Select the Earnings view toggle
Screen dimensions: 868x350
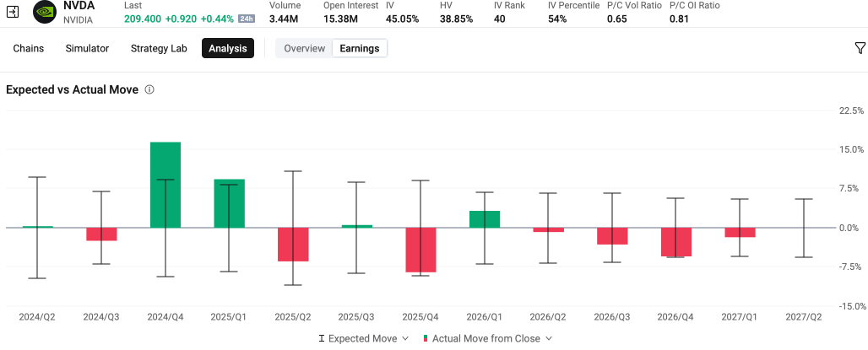(x=359, y=48)
